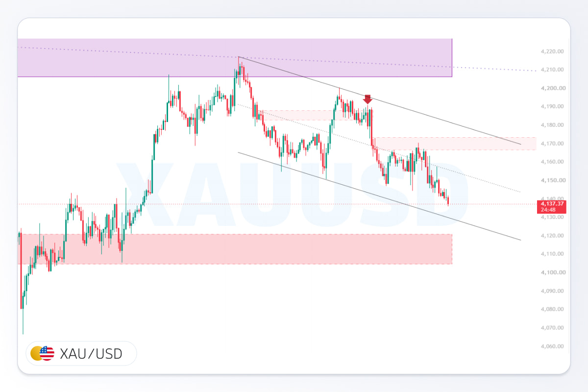588x392 pixels.
Task: Click the US flag currency icon
Action: [x=47, y=353]
